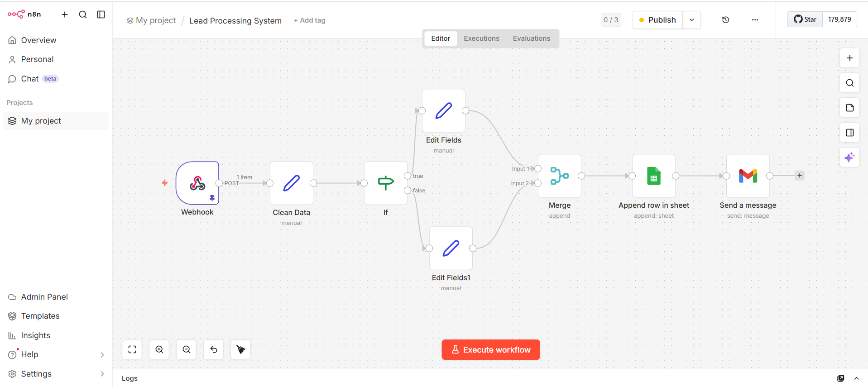
Task: Click the n8n logo
Action: point(24,14)
